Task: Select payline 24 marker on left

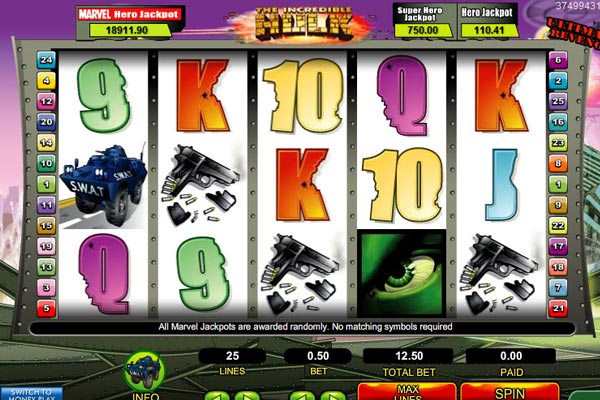Action: point(46,60)
